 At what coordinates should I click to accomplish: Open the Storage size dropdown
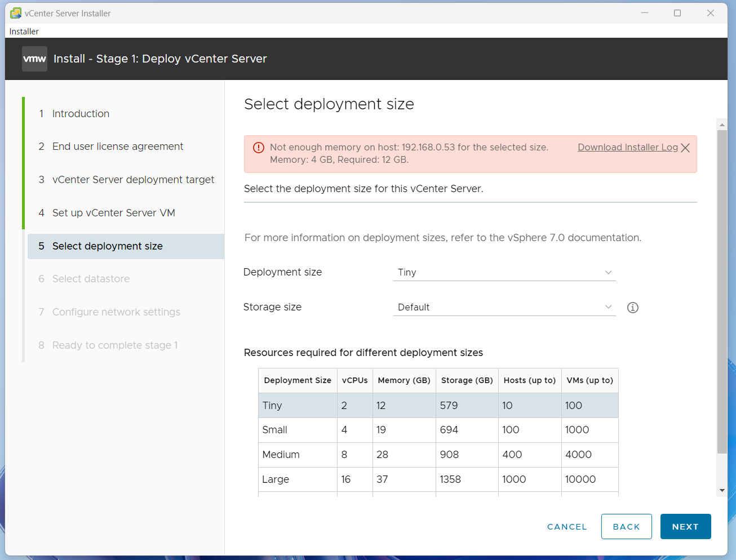504,308
